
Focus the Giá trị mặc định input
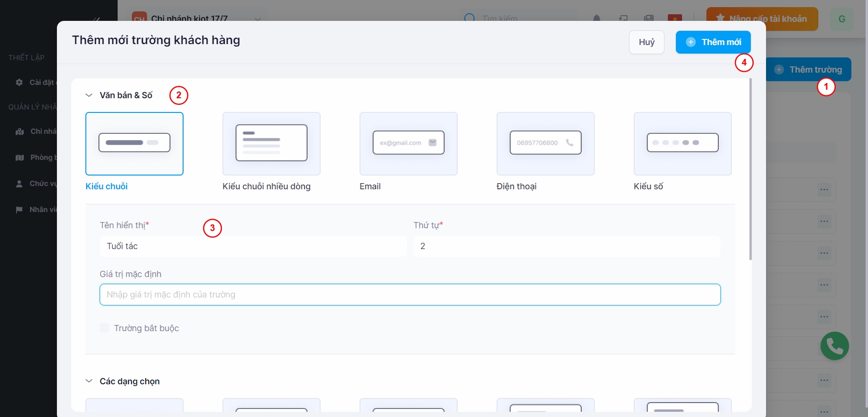click(410, 295)
